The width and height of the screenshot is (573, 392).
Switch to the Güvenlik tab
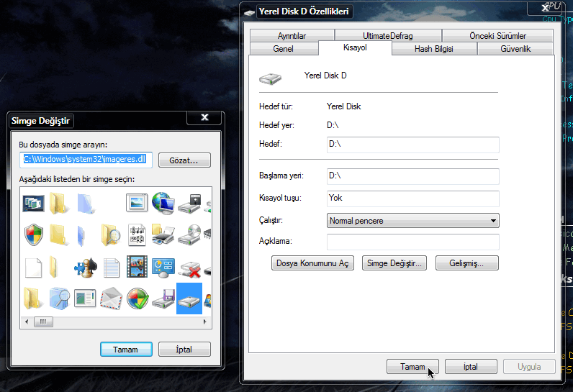(x=515, y=48)
